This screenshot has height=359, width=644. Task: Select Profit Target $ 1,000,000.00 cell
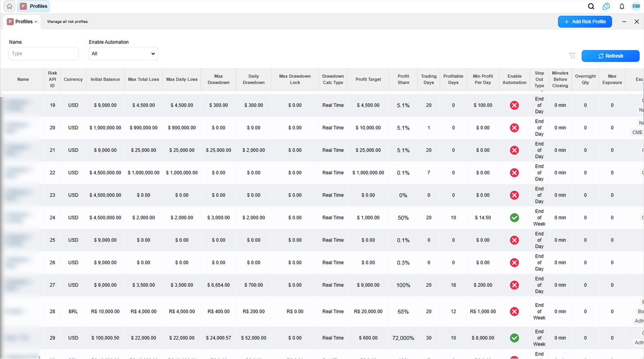[x=368, y=173]
